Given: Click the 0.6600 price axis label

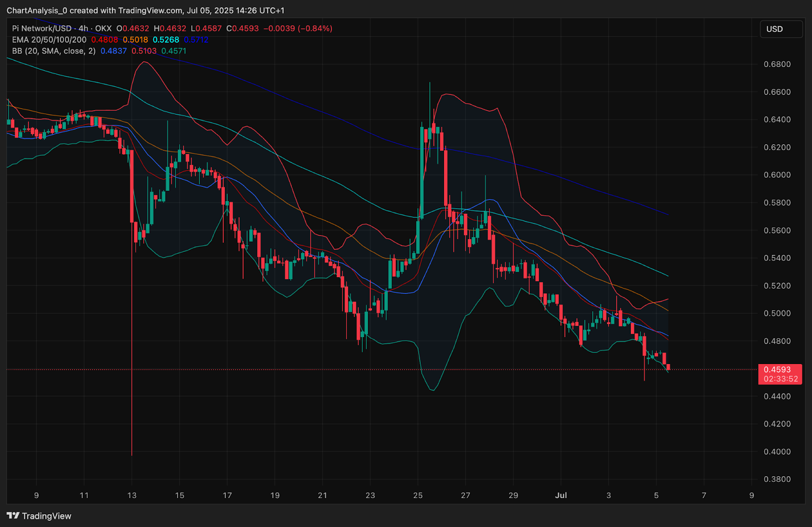Looking at the screenshot, I should [777, 92].
